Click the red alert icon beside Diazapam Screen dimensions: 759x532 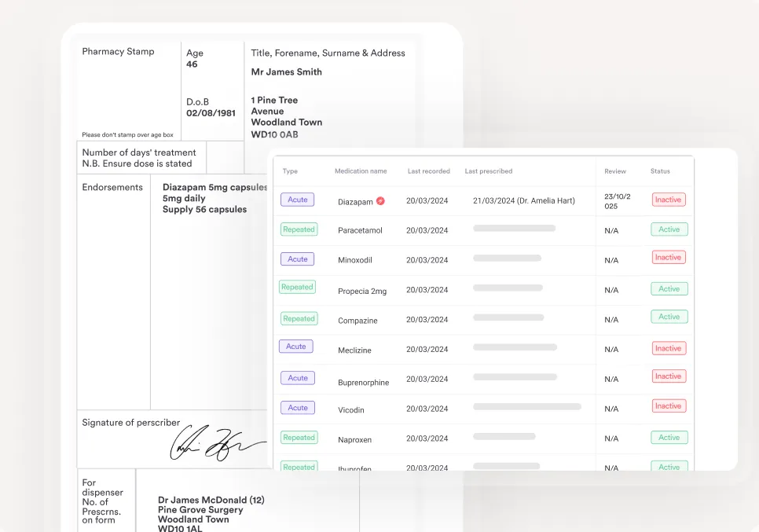tap(381, 200)
